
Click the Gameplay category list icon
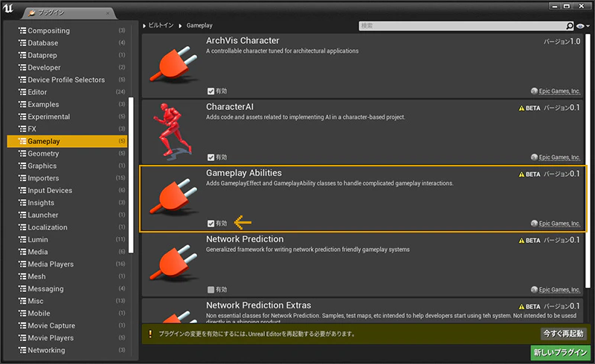pyautogui.click(x=22, y=141)
